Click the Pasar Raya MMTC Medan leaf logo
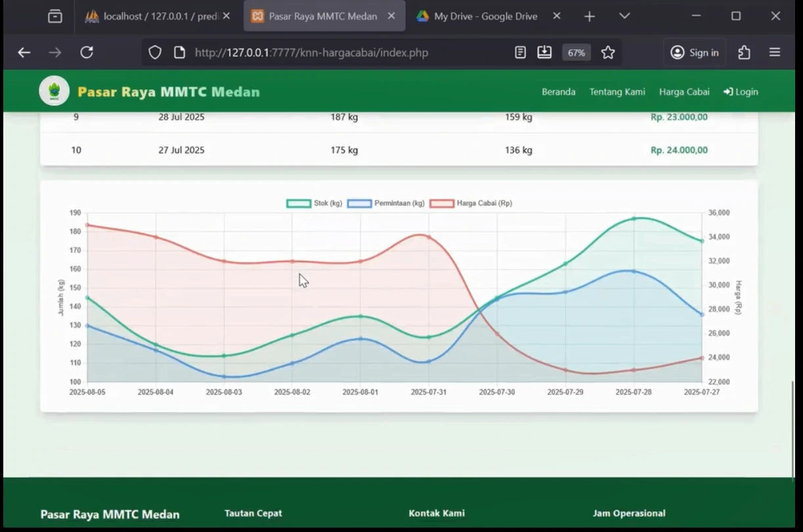803x532 pixels. pos(54,91)
